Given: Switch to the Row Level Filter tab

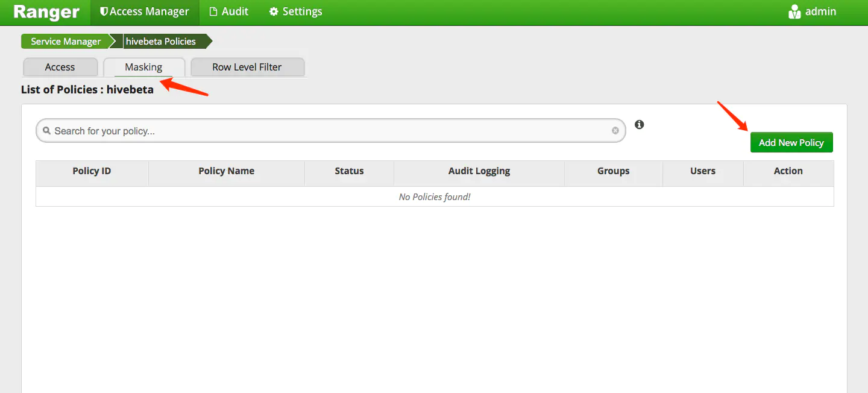Looking at the screenshot, I should click(247, 67).
